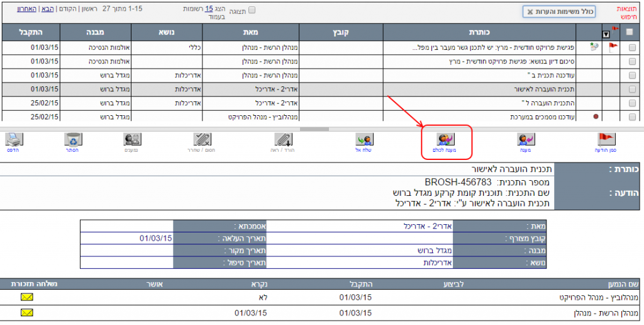Click the 'הדפס' printer icon

(x=14, y=139)
